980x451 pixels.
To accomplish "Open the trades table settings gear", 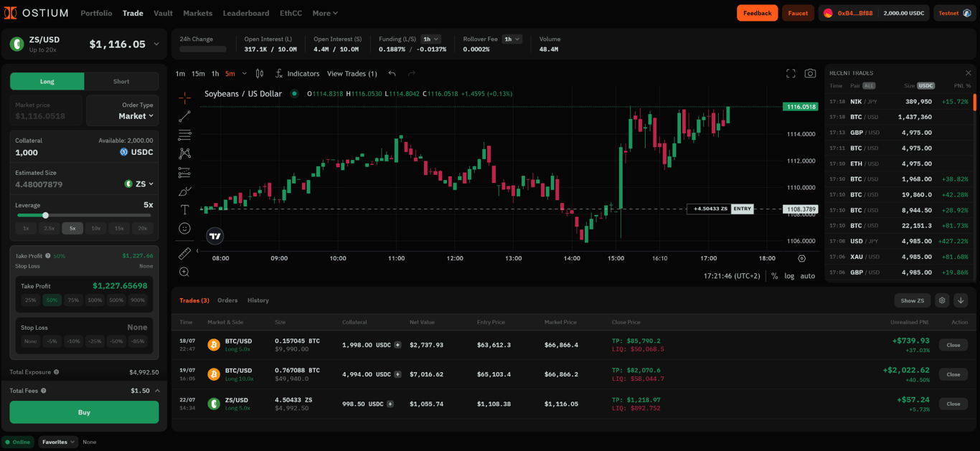I will coord(942,300).
